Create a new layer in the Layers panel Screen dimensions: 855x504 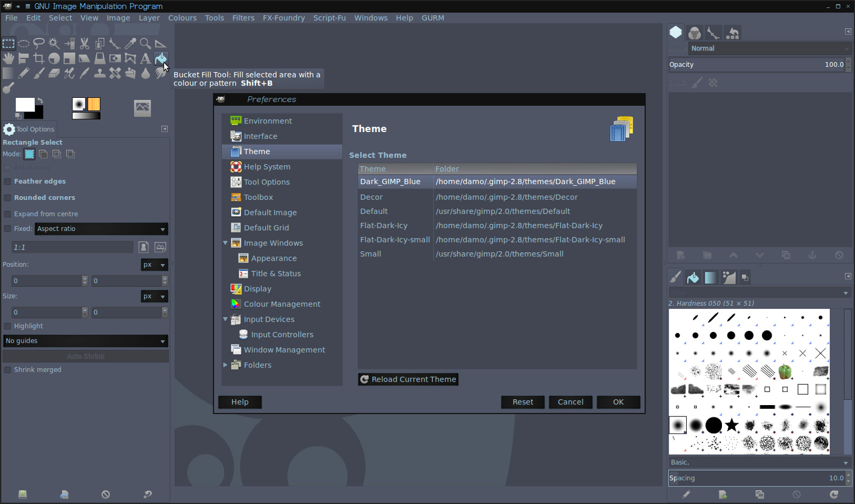click(680, 255)
